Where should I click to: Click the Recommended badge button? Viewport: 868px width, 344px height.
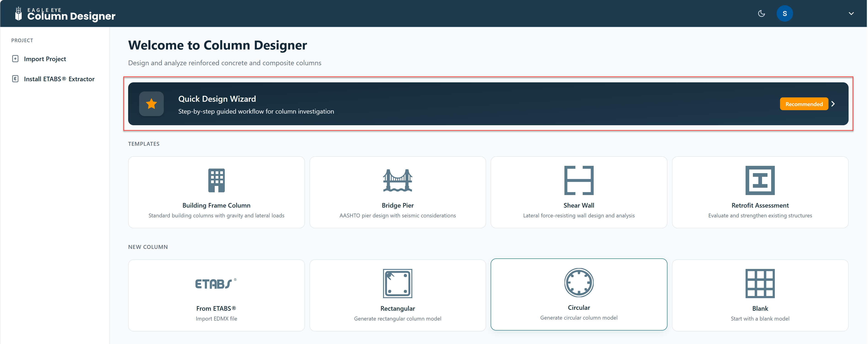coord(804,104)
